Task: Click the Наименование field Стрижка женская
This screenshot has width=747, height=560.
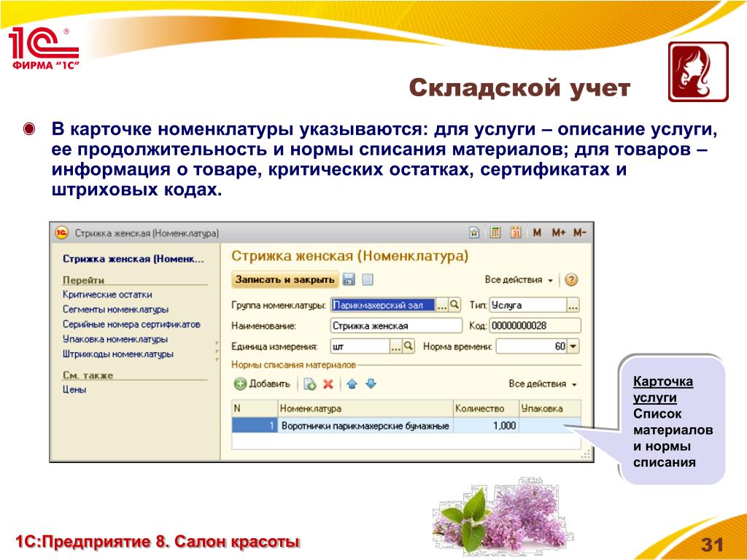Action: (396, 326)
